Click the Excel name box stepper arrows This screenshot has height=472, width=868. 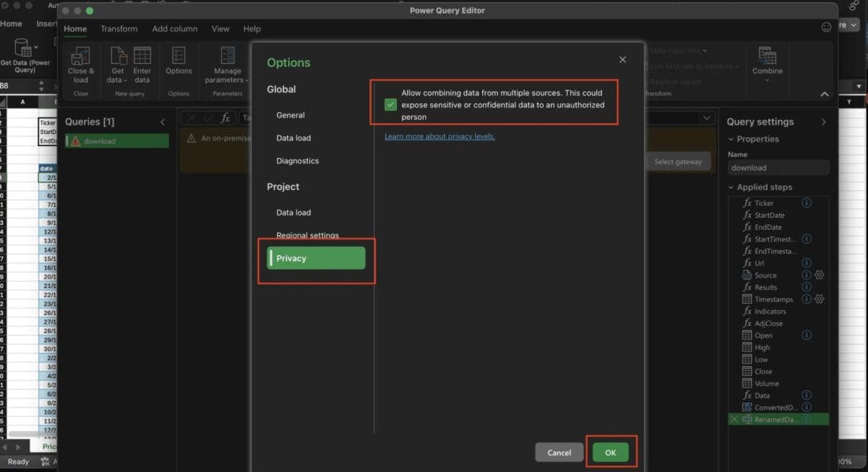[41, 86]
